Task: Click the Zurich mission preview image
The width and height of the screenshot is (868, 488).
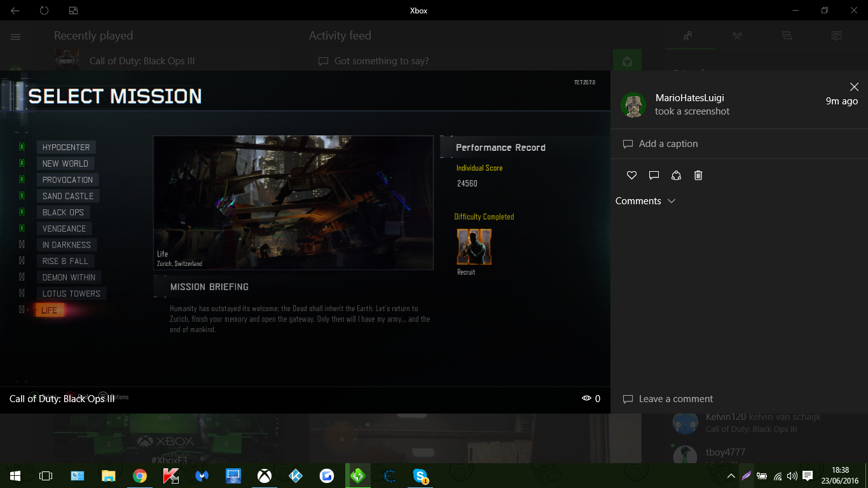Action: click(293, 202)
